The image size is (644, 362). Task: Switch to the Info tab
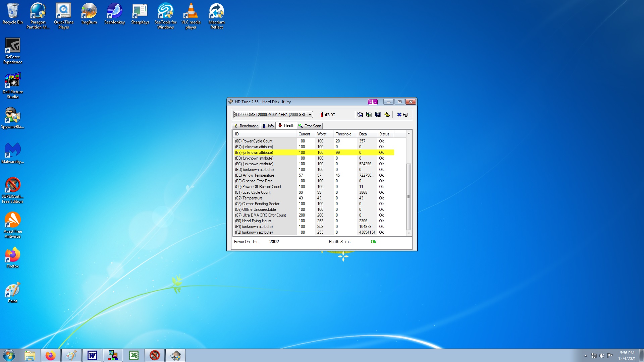tap(268, 126)
